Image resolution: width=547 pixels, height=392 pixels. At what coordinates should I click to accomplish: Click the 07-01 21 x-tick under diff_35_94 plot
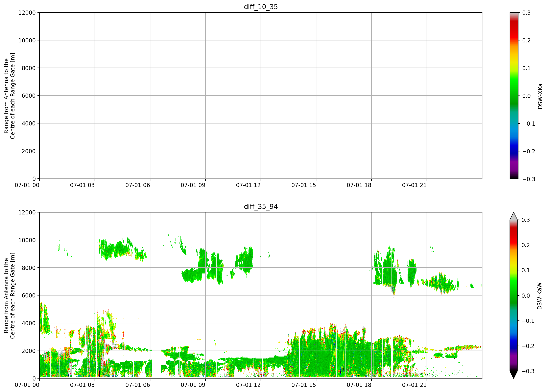pyautogui.click(x=414, y=385)
